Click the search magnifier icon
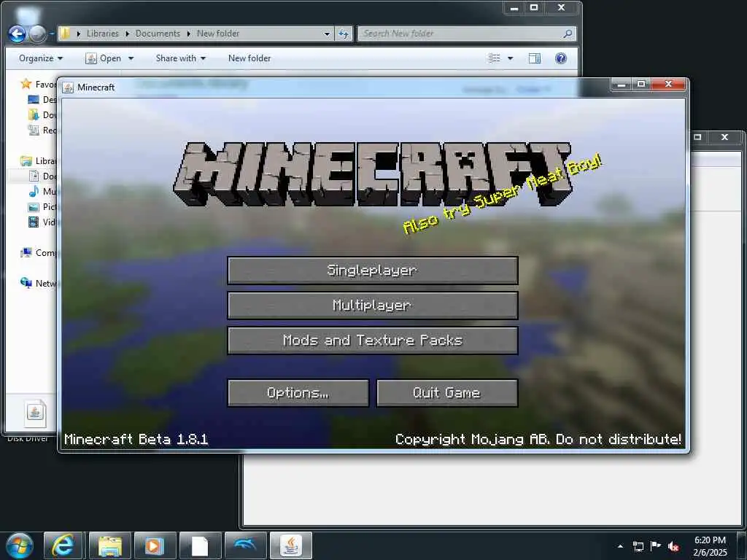747x560 pixels. (568, 34)
